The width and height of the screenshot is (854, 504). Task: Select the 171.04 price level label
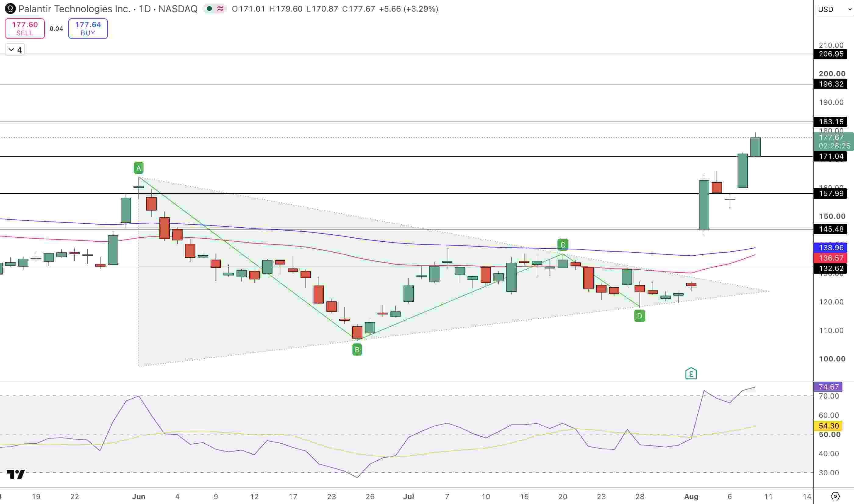click(x=831, y=157)
